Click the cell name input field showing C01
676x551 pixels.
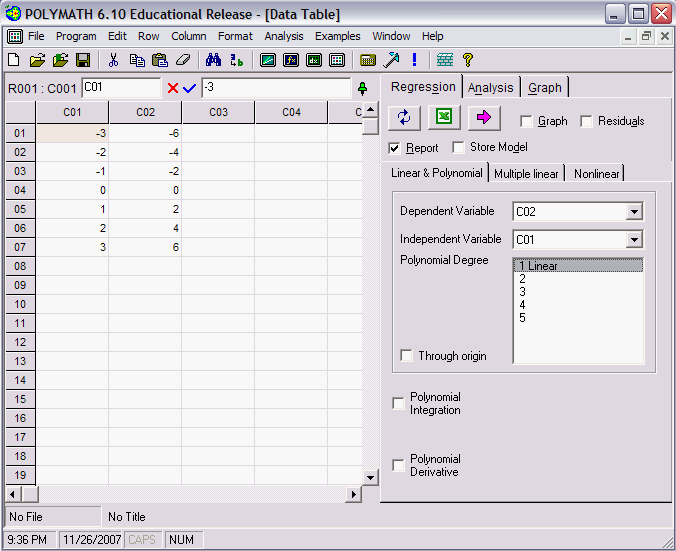tap(120, 88)
